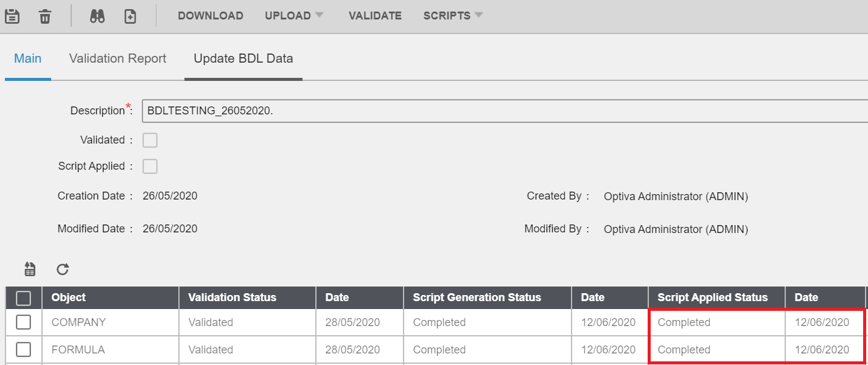Viewport: 868px width, 365px height.
Task: Check the Script Applied checkbox
Action: pyautogui.click(x=150, y=165)
